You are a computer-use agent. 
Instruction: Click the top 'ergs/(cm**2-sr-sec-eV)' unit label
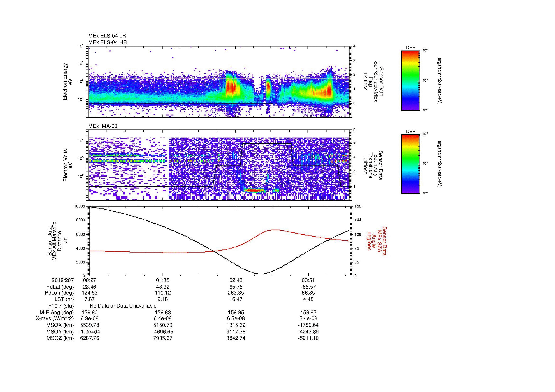tap(440, 81)
